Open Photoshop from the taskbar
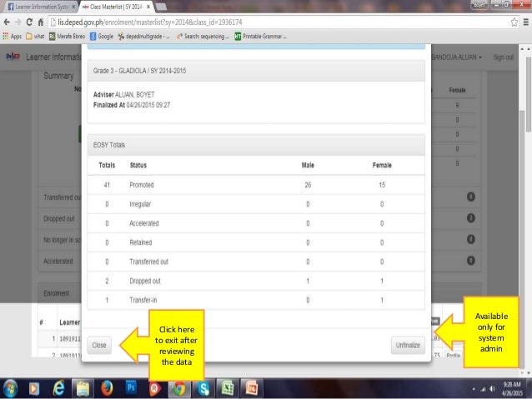Viewport: 532px width, 399px height. tap(131, 388)
